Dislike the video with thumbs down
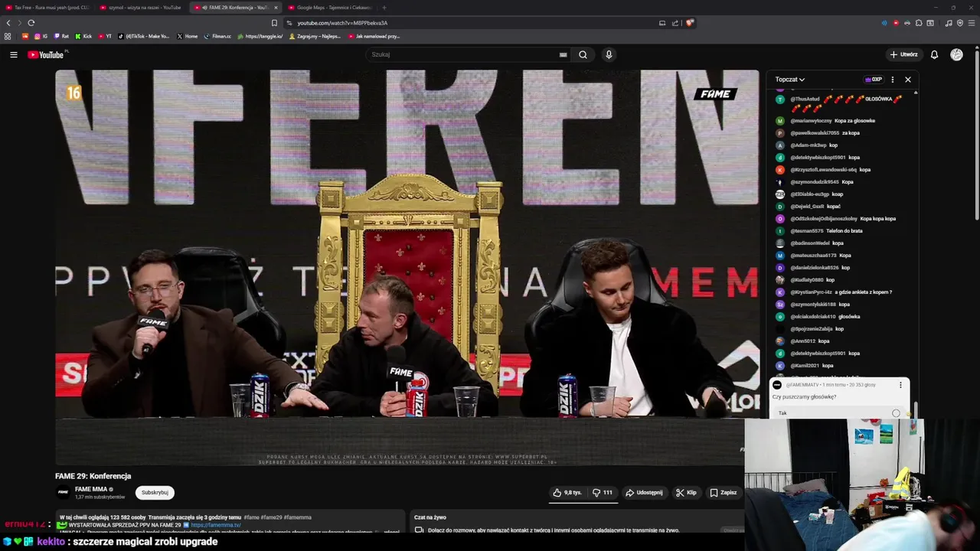Viewport: 980px width, 551px height. [603, 493]
